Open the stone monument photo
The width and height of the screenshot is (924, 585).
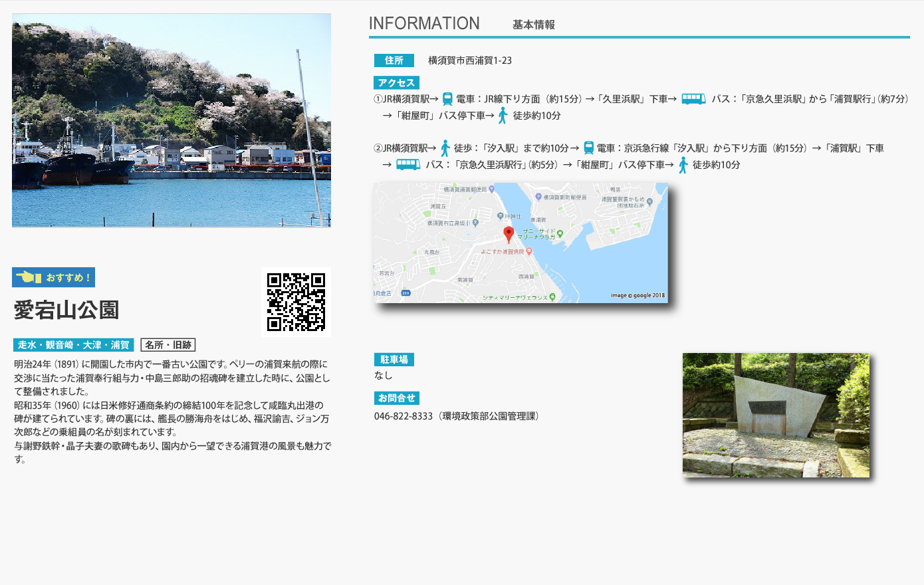tap(776, 415)
